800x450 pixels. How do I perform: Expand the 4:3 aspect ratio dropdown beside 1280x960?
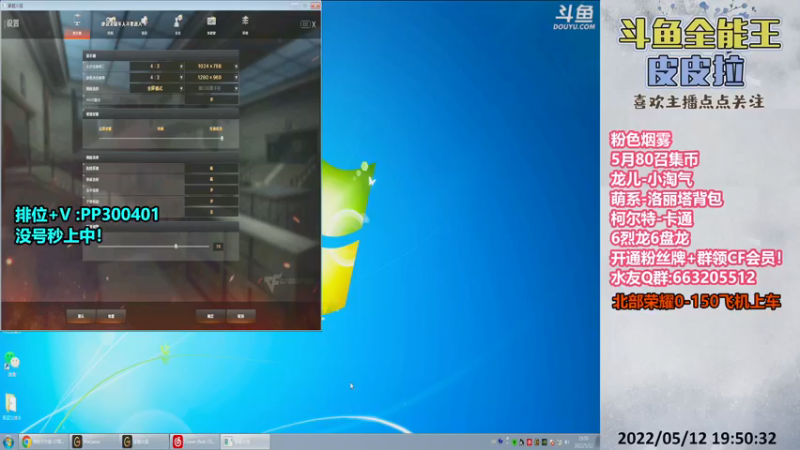tap(157, 78)
